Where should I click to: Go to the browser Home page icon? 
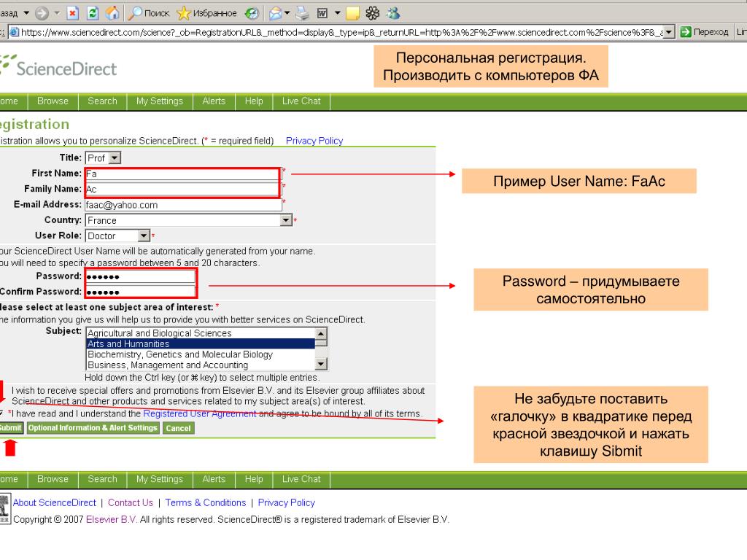pos(112,13)
